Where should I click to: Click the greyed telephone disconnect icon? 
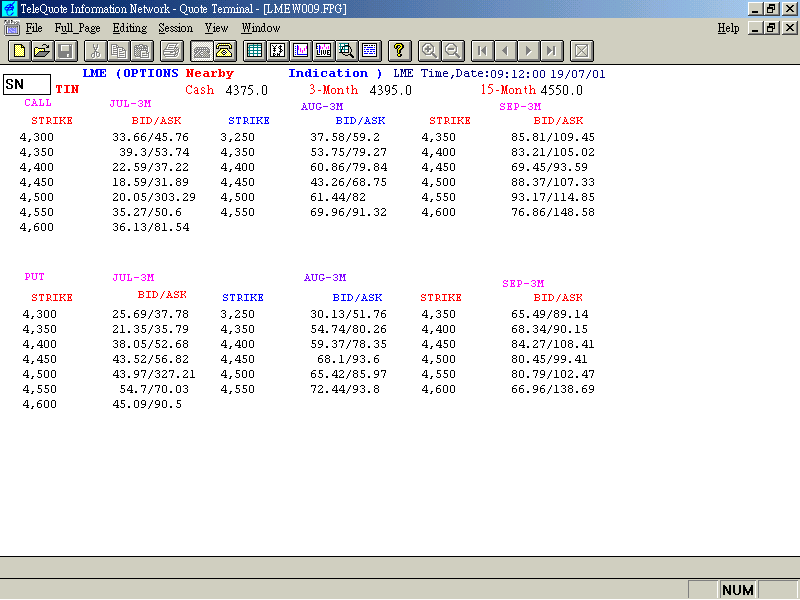coord(202,51)
